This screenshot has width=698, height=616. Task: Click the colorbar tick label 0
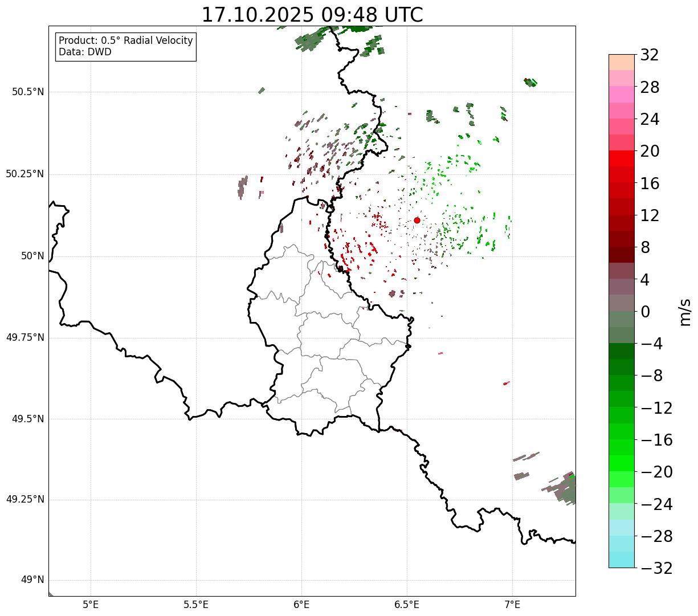tap(645, 312)
